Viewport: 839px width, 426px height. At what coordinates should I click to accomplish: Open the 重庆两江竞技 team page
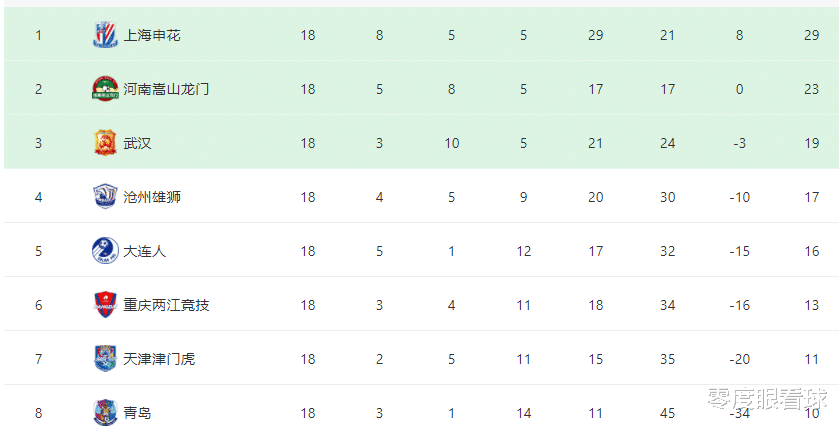coord(166,305)
